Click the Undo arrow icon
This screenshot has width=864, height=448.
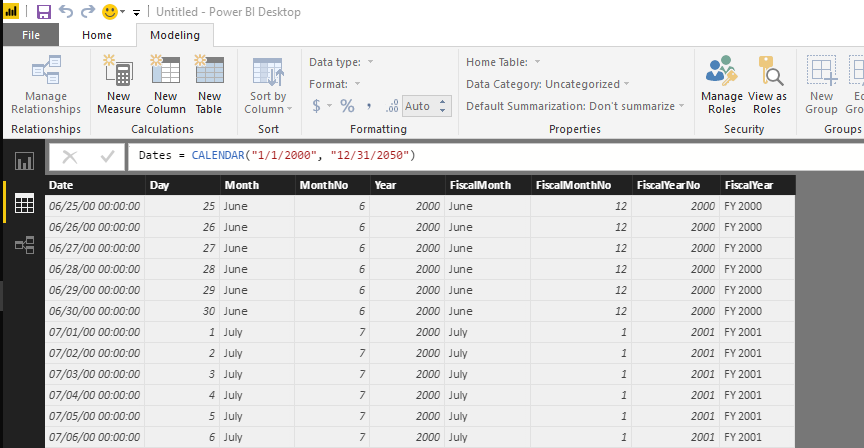[x=66, y=12]
